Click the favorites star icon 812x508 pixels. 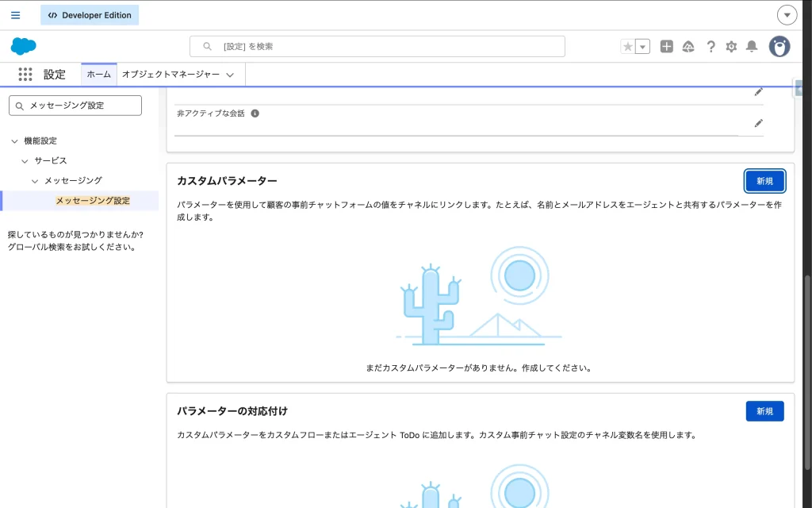point(628,47)
